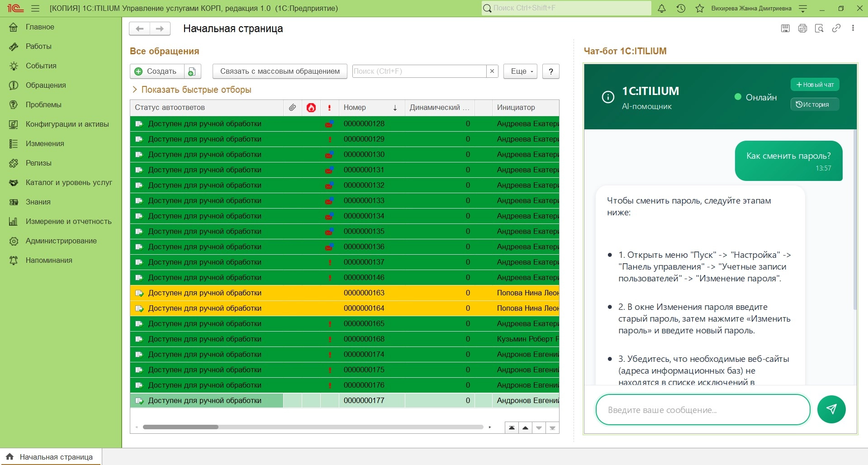
Task: Click the create by copying icon
Action: click(192, 71)
